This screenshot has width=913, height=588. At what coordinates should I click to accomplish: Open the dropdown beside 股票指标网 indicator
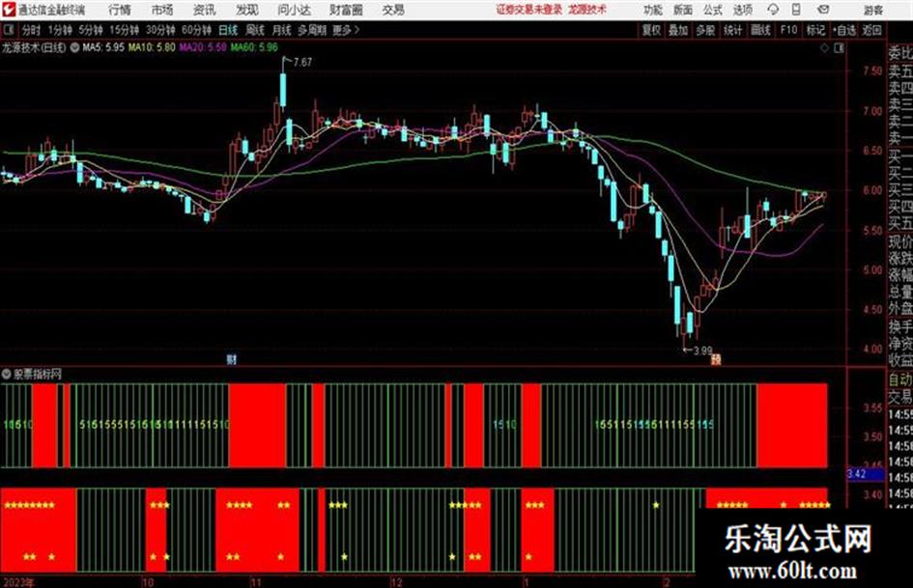coord(7,374)
